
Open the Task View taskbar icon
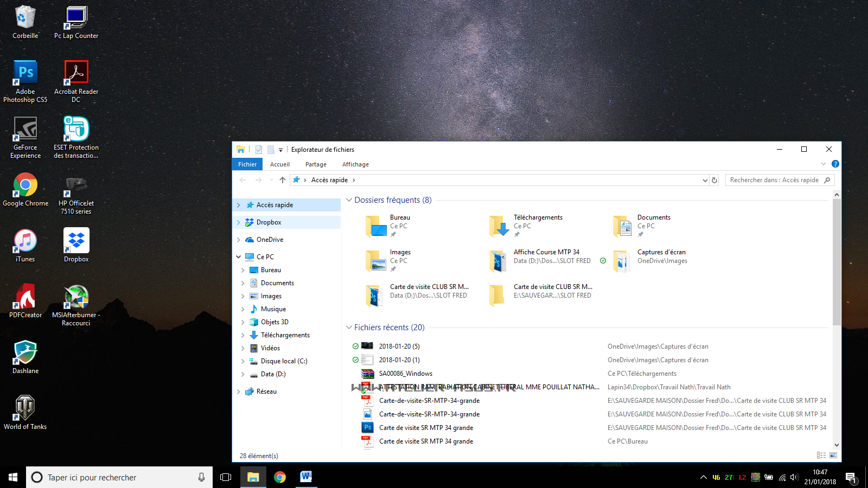[x=226, y=477]
